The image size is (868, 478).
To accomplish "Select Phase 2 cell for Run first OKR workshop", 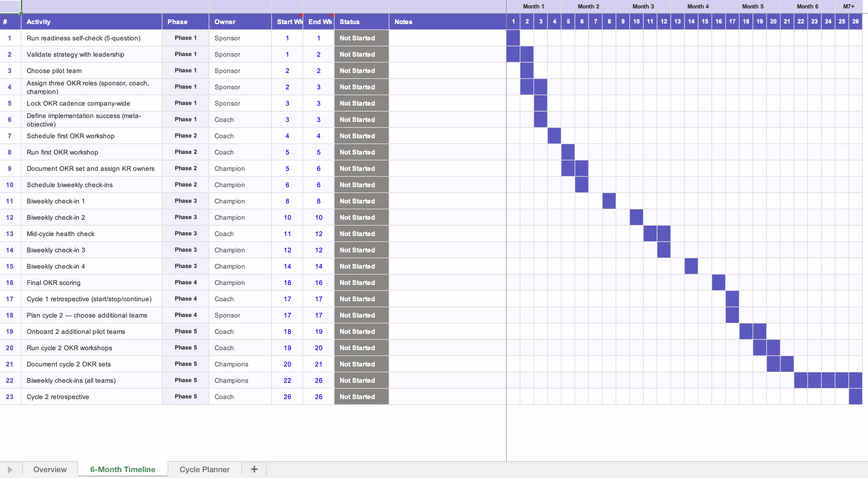I will pyautogui.click(x=186, y=152).
